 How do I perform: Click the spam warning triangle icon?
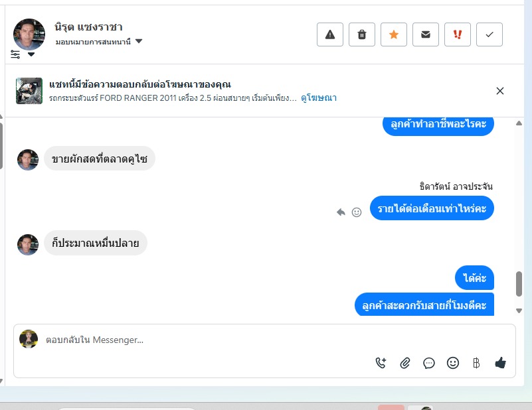[330, 34]
